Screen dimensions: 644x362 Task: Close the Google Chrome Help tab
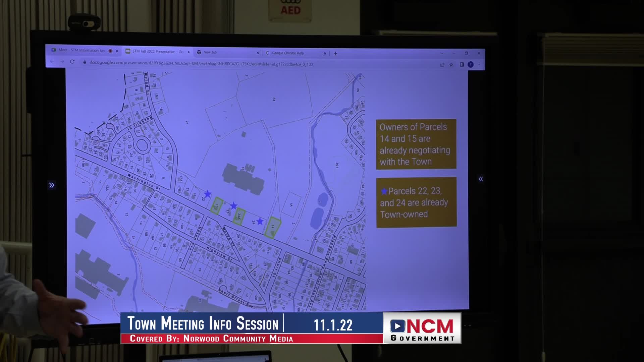pos(325,53)
